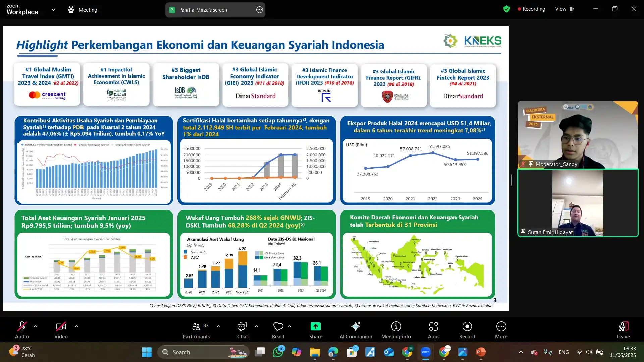The height and width of the screenshot is (362, 644).
Task: Select Sutan Emir Hidayat video thumbnail
Action: click(x=578, y=203)
